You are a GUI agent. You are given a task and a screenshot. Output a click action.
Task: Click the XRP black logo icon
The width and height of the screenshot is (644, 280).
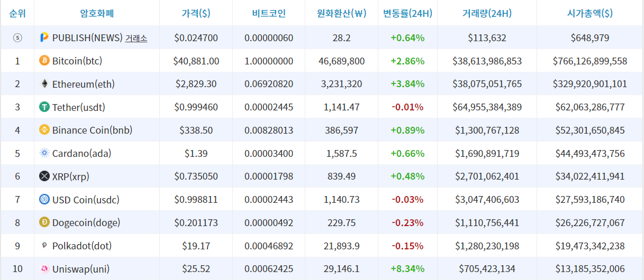point(44,176)
